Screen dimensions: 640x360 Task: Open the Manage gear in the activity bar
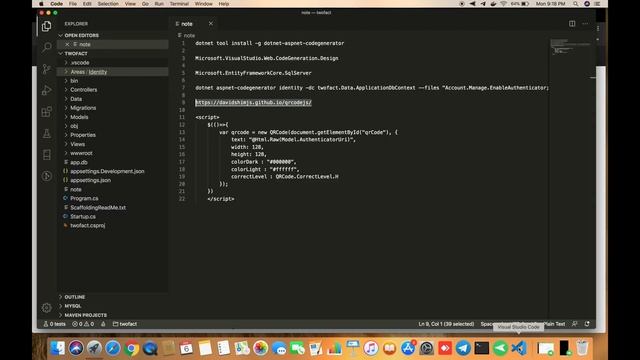point(47,308)
